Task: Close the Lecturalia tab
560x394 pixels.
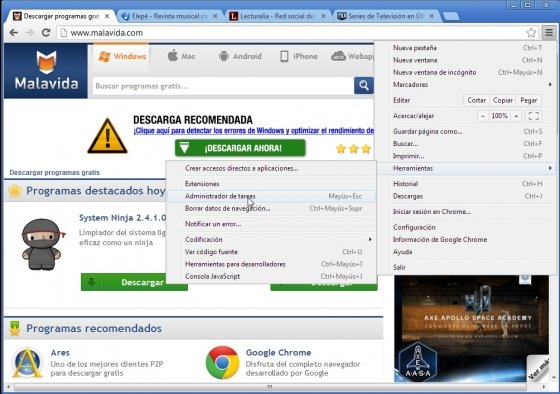Action: coord(323,16)
